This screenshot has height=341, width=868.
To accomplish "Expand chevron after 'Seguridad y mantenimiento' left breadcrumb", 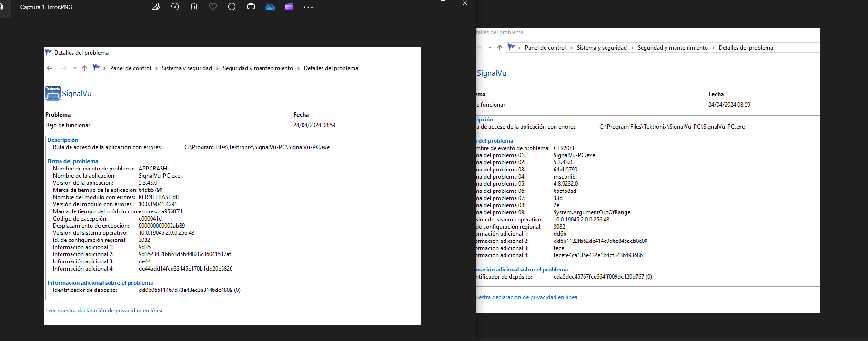I will tap(299, 68).
